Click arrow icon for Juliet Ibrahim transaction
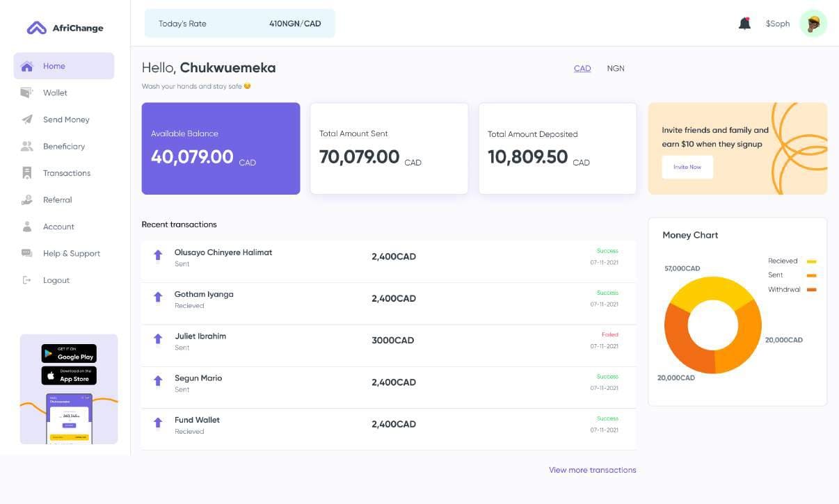 158,339
